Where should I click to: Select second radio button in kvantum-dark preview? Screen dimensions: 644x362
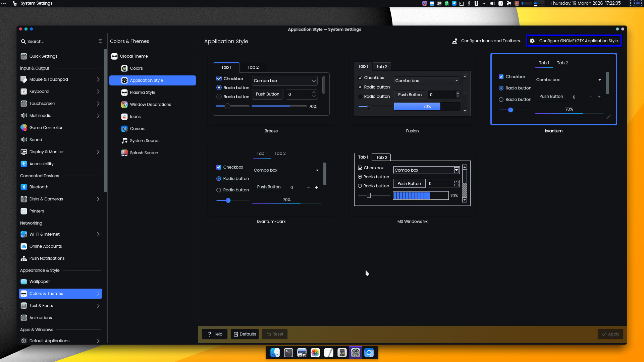219,190
